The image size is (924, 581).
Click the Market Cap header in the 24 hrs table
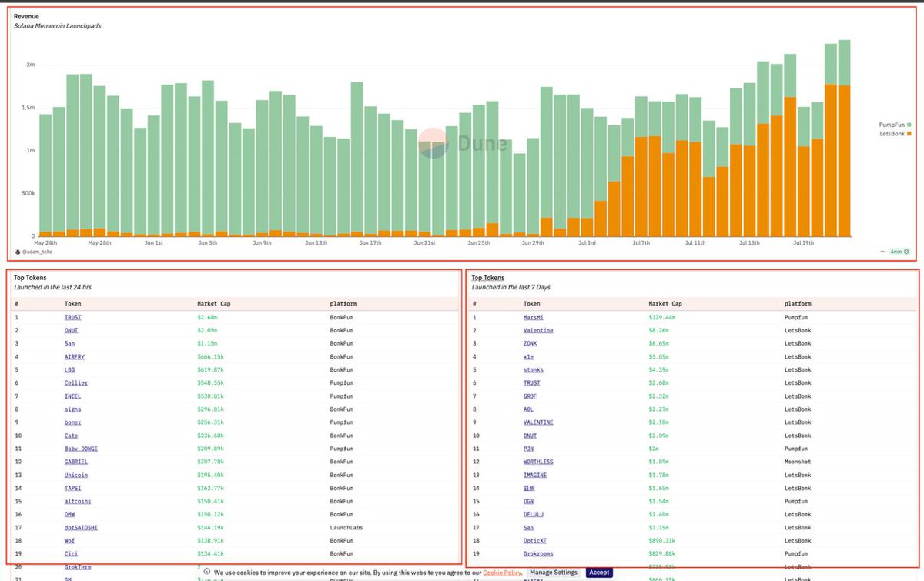(x=213, y=303)
